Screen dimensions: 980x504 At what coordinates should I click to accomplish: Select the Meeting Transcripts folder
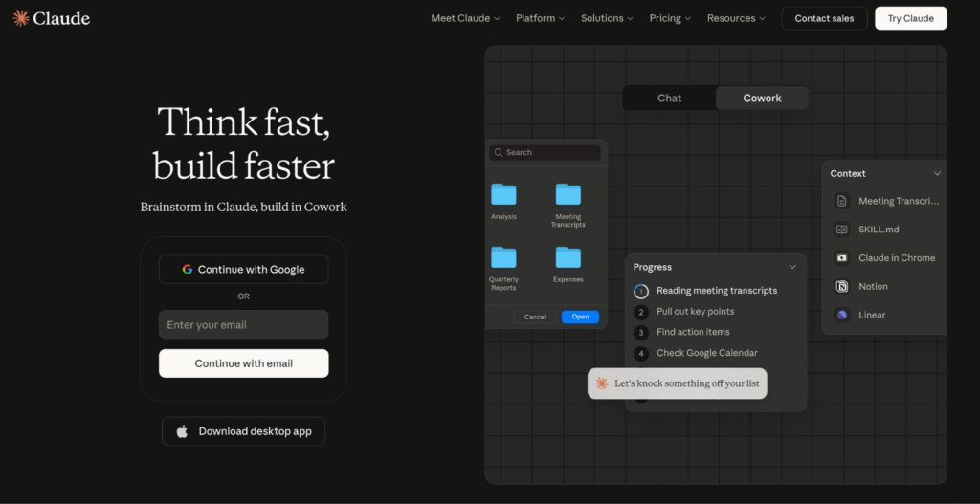coord(568,195)
